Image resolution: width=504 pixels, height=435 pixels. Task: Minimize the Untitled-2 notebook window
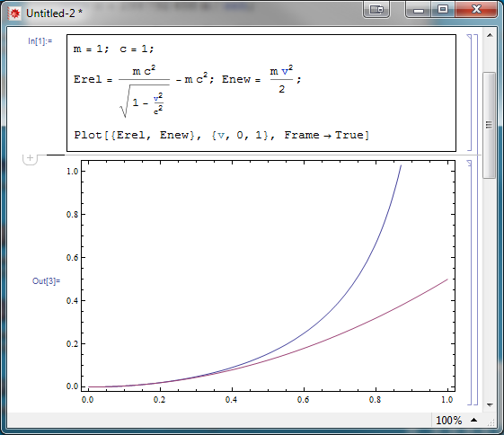(x=419, y=10)
